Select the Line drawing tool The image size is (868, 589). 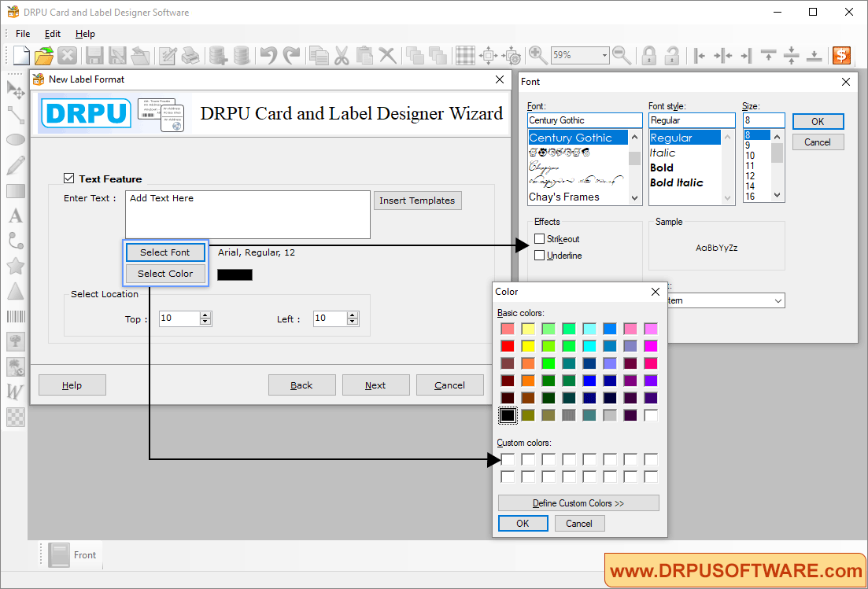(16, 115)
